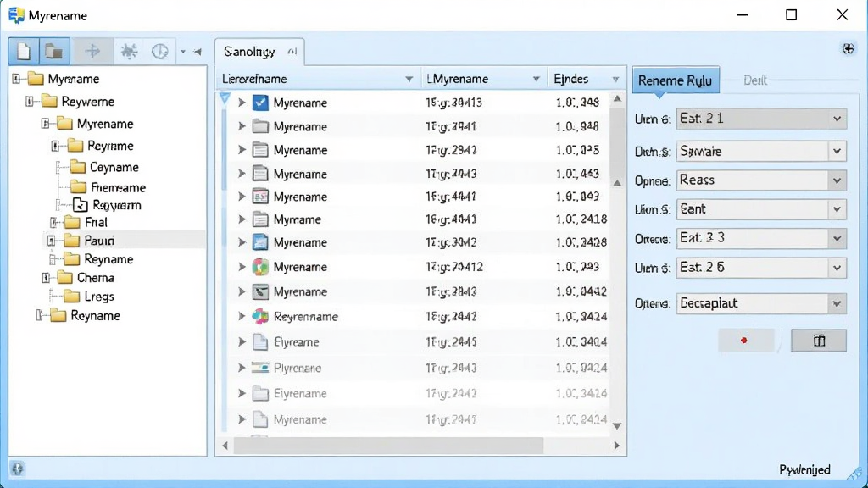Click the document icon of the Mymame row
The width and height of the screenshot is (868, 488).
point(260,219)
